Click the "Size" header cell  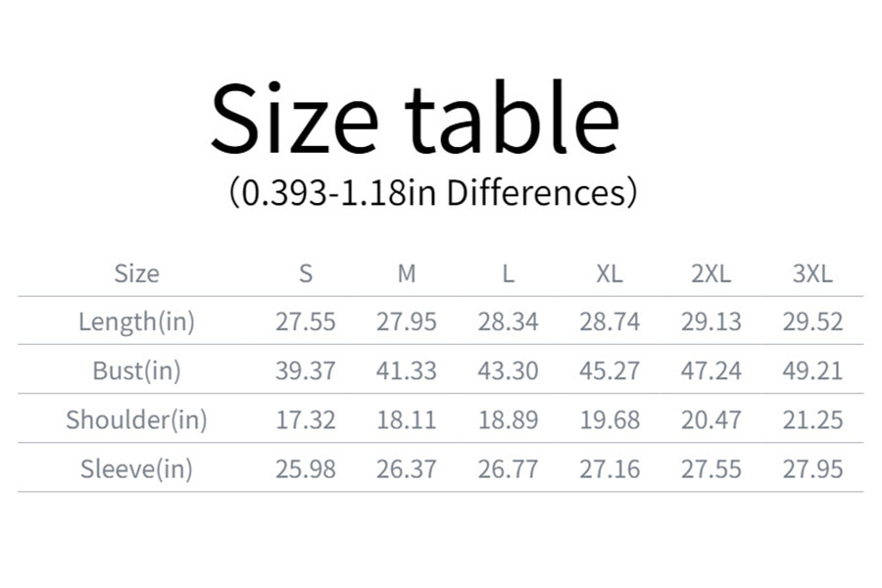(136, 273)
